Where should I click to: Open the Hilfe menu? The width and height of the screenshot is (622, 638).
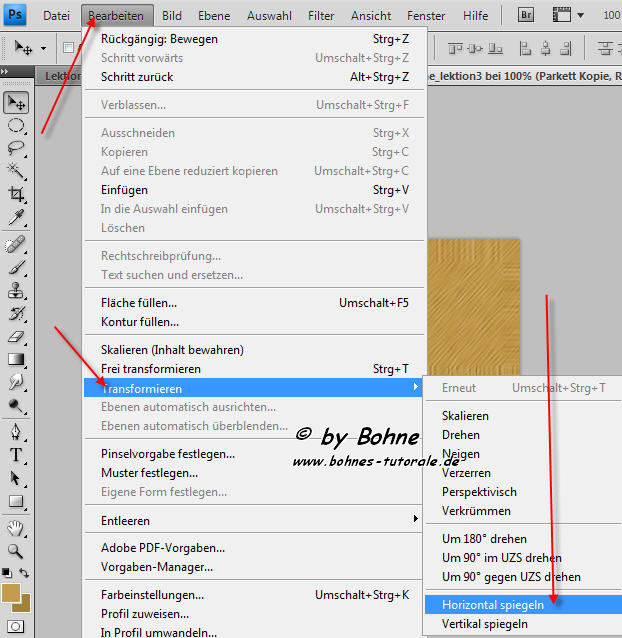point(476,16)
